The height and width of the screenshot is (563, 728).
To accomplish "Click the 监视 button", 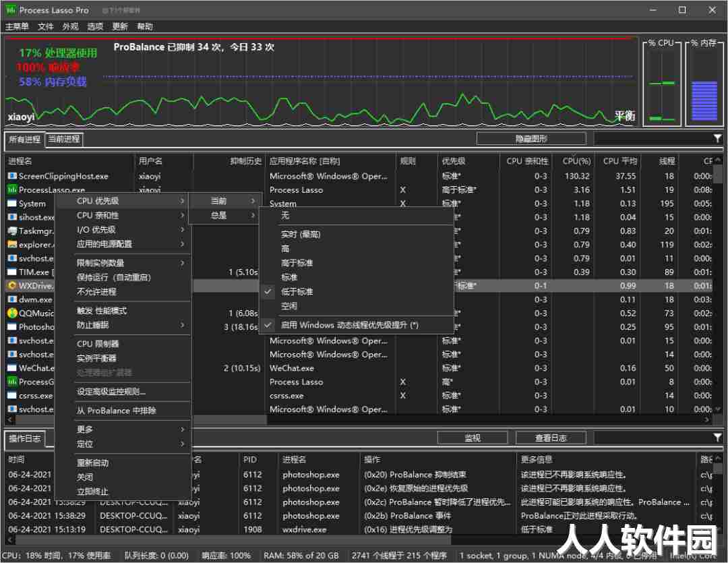I will tap(472, 438).
